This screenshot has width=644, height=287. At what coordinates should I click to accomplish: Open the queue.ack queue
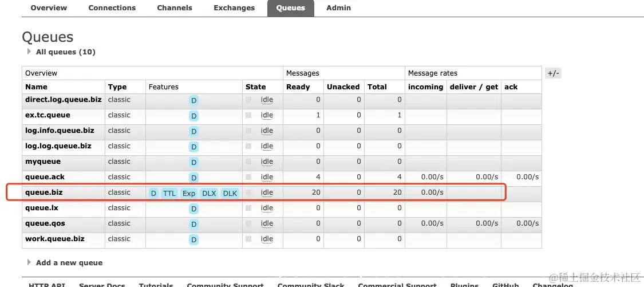45,177
